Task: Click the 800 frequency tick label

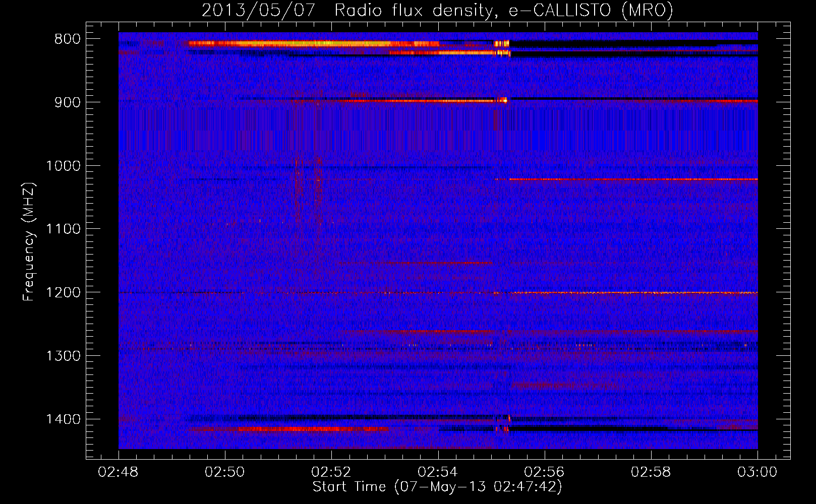Action: tap(68, 39)
